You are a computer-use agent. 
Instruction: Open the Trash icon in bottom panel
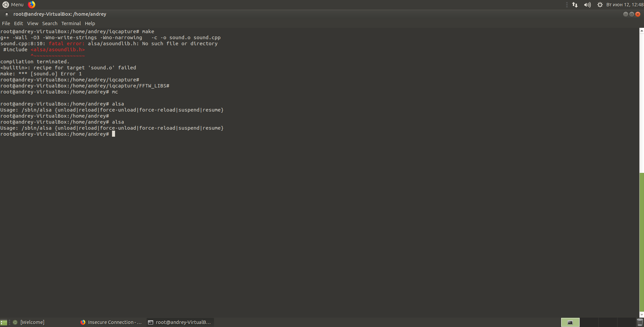point(640,322)
